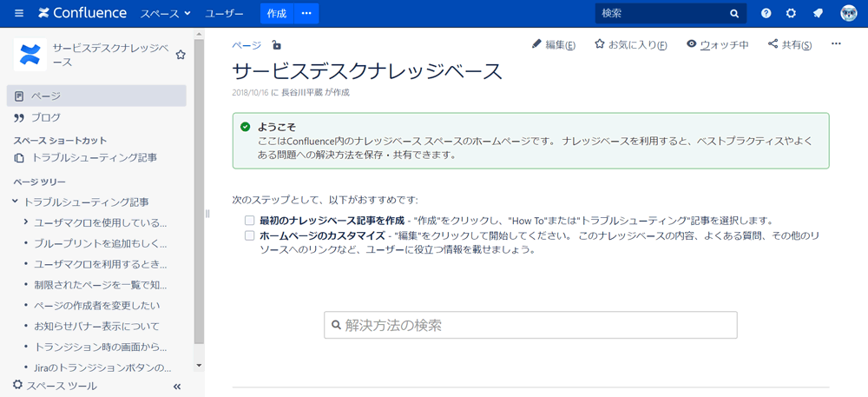Click the sidebar resize handle
Image resolution: width=868 pixels, height=397 pixels.
pos(207,213)
